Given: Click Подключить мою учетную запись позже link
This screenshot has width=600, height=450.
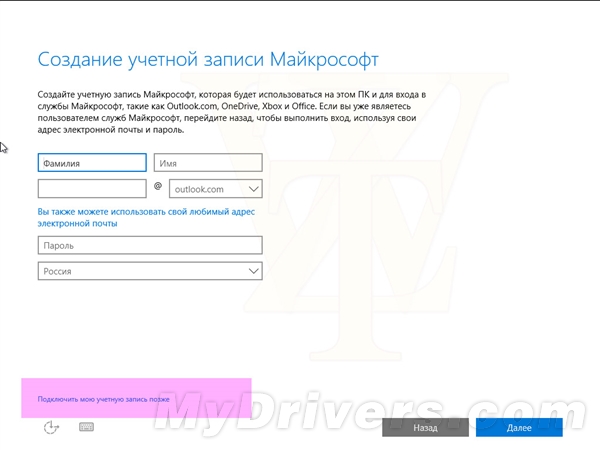Looking at the screenshot, I should (103, 399).
